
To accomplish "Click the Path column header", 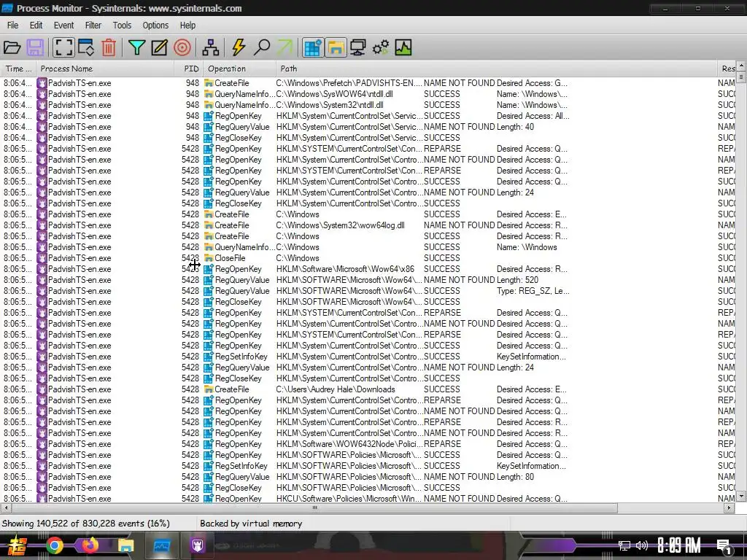I will point(496,69).
